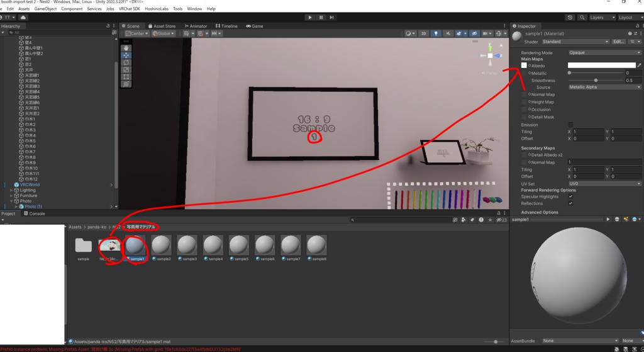Click the Normal Map texture slot
644x352 pixels.
(524, 94)
